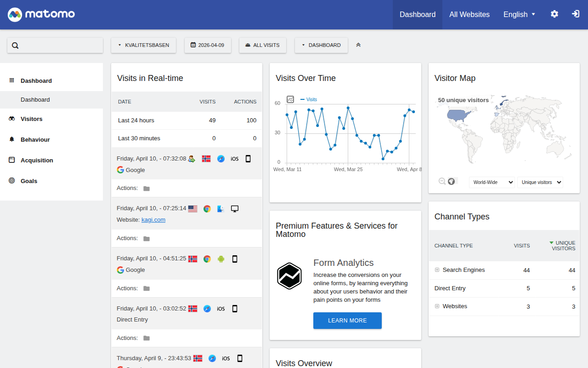The height and width of the screenshot is (368, 588).
Task: Follow the kagi.com website link
Action: click(x=153, y=220)
